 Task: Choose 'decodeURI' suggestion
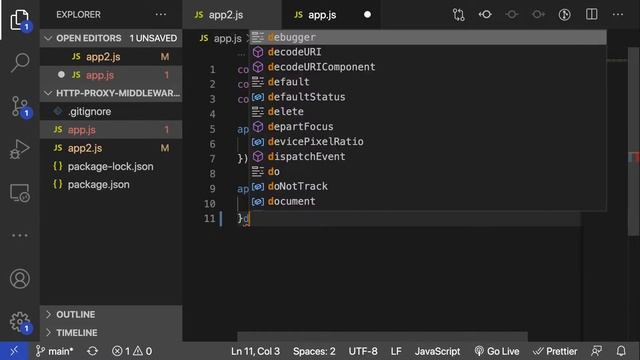click(428, 52)
